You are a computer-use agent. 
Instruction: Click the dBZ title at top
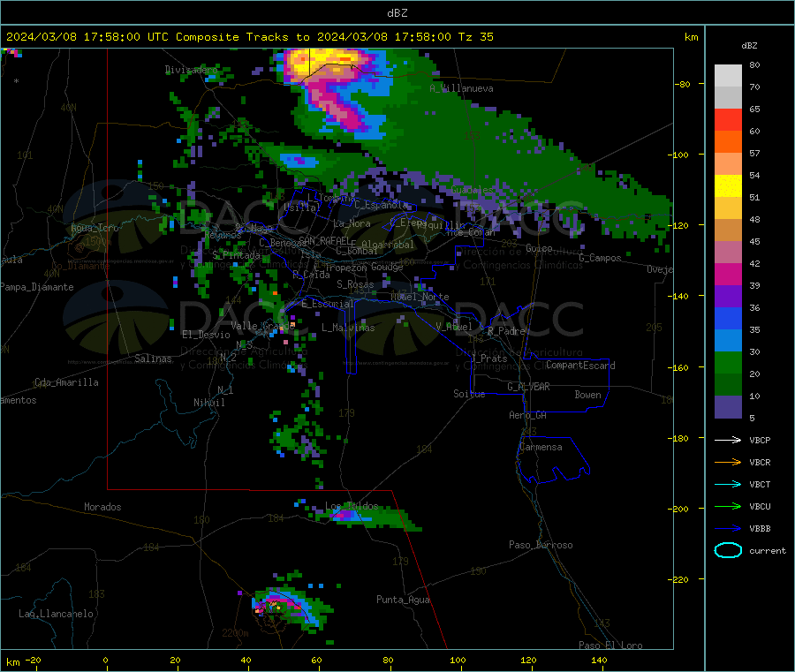click(397, 12)
